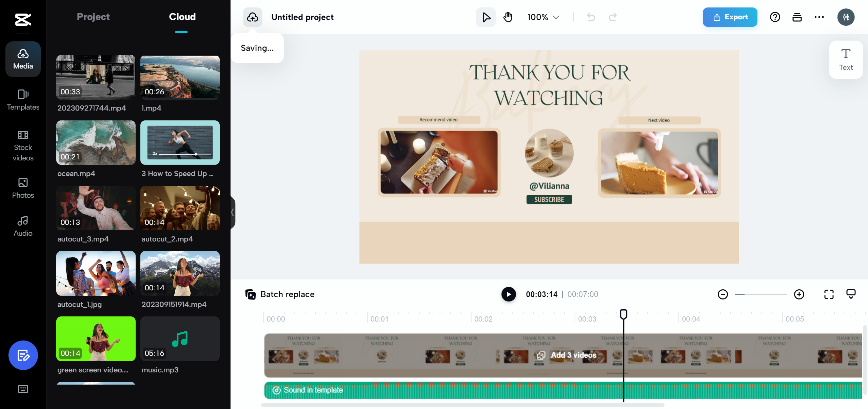Switch to the Cloud tab

(x=182, y=17)
